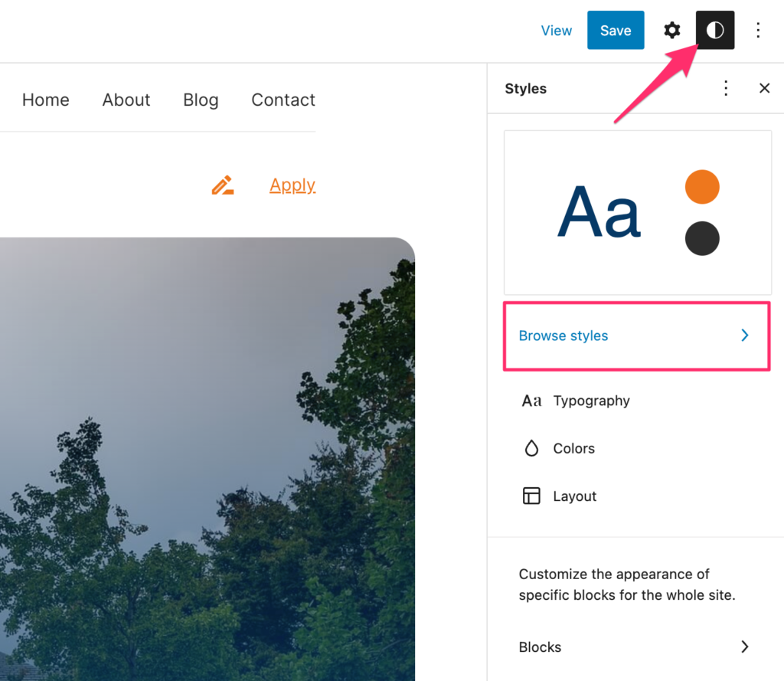The width and height of the screenshot is (784, 681).
Task: Click the Aa style preview card
Action: click(x=638, y=213)
